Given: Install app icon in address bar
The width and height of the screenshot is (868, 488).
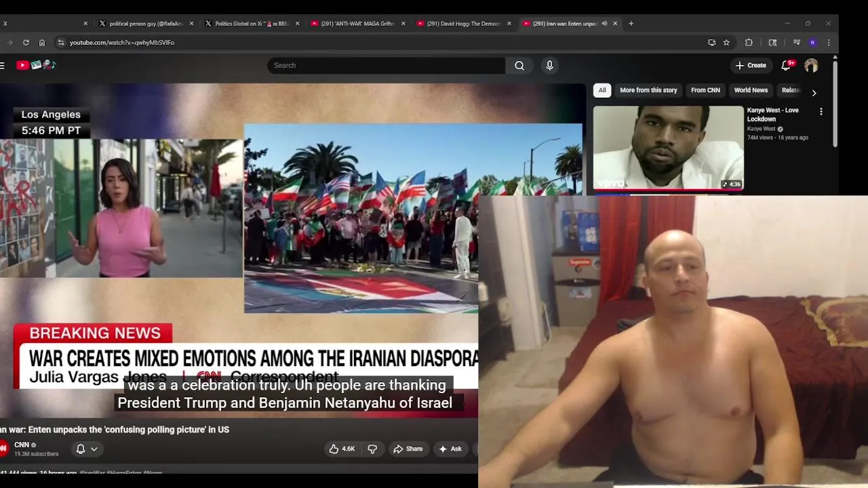Looking at the screenshot, I should coord(711,42).
